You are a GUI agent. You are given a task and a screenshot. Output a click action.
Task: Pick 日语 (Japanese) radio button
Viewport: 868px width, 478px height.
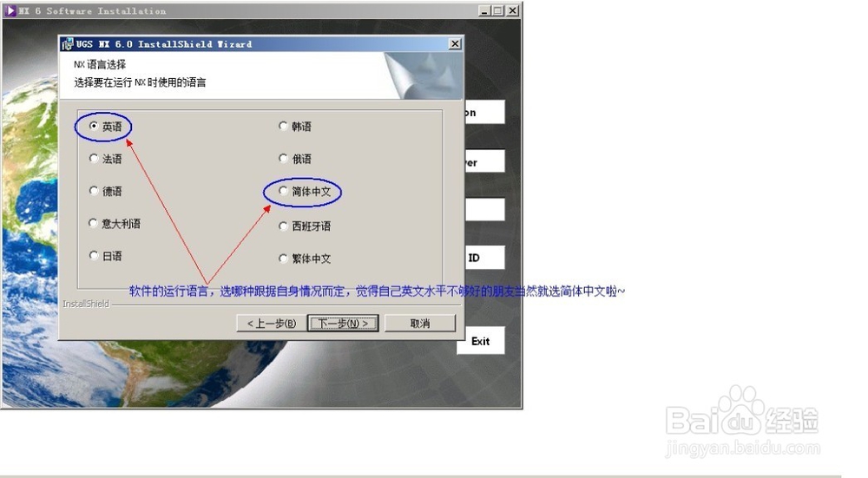(x=94, y=255)
